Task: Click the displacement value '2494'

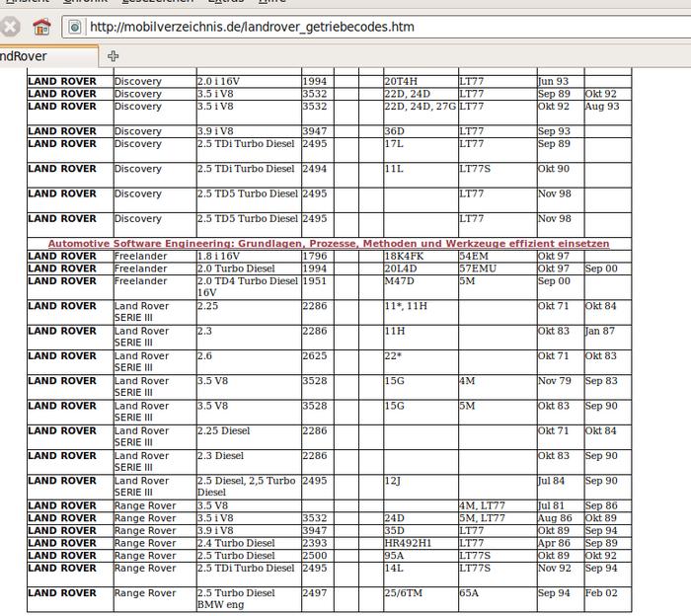Action: point(314,169)
